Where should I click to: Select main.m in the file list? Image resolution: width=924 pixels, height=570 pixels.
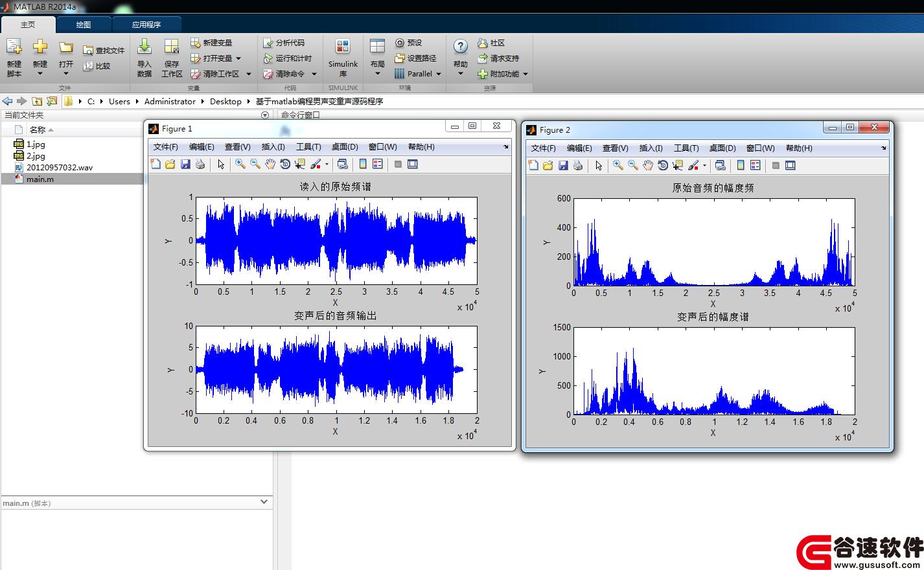[x=40, y=179]
